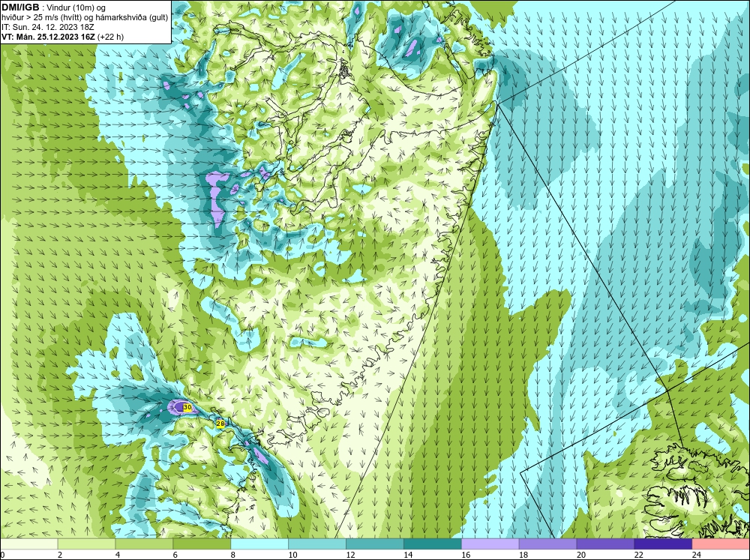Image resolution: width=750 pixels, height=560 pixels.
Task: Click the 'hviður > 25 m/s' legend description line
Action: (85, 18)
